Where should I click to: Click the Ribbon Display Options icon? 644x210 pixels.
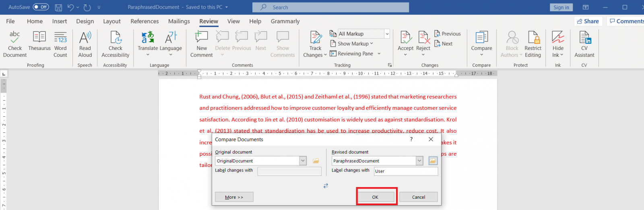(x=586, y=7)
